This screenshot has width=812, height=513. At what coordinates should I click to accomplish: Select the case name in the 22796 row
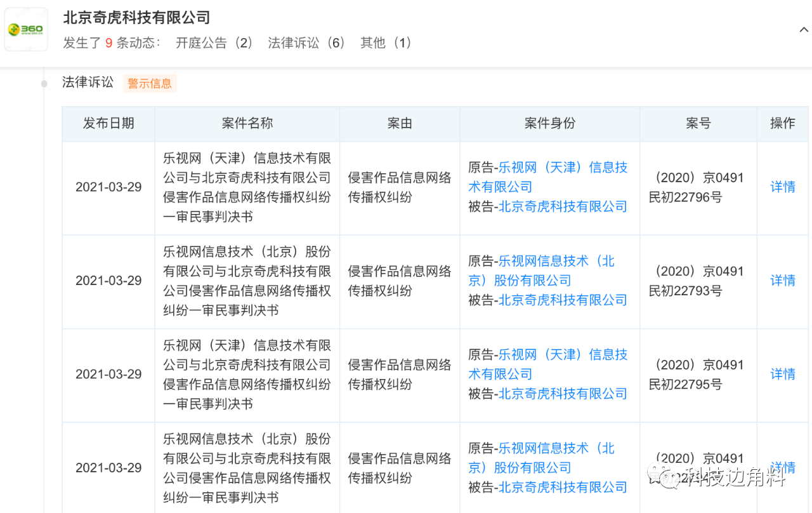[x=247, y=187]
